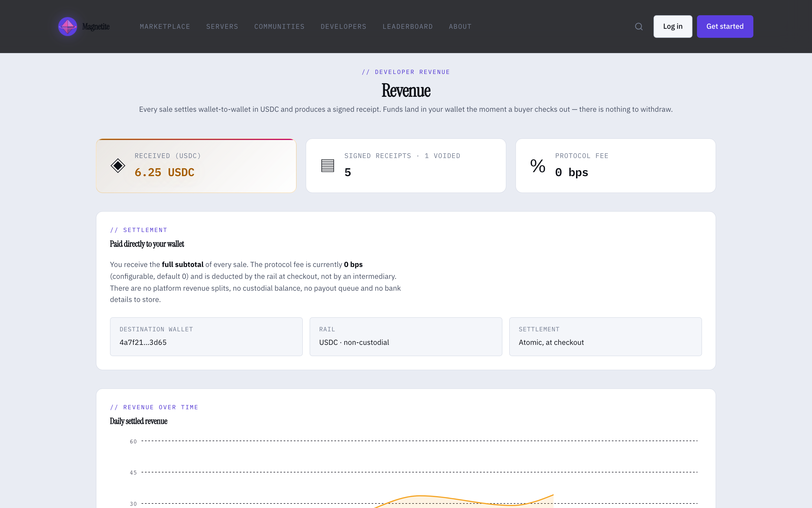812x508 pixels.
Task: Click the Get started button
Action: click(725, 27)
